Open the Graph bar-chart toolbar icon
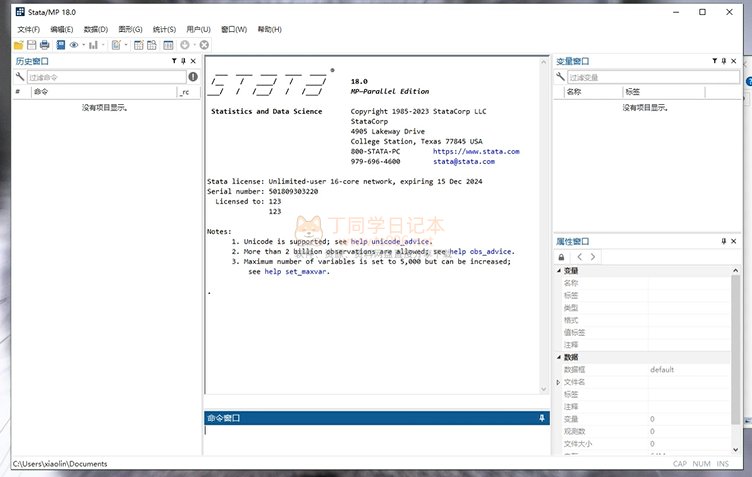 [x=93, y=45]
